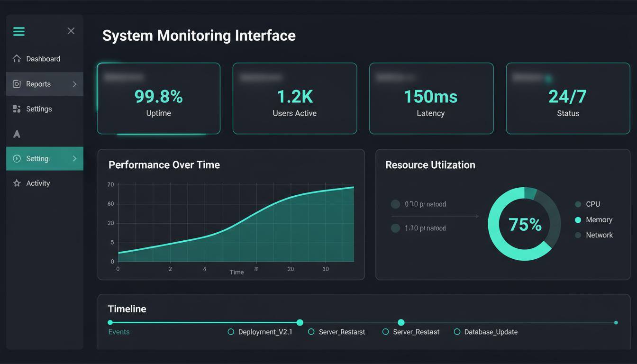Click the circle icon beside Deployment_V2.1
This screenshot has height=364, width=637.
click(231, 332)
